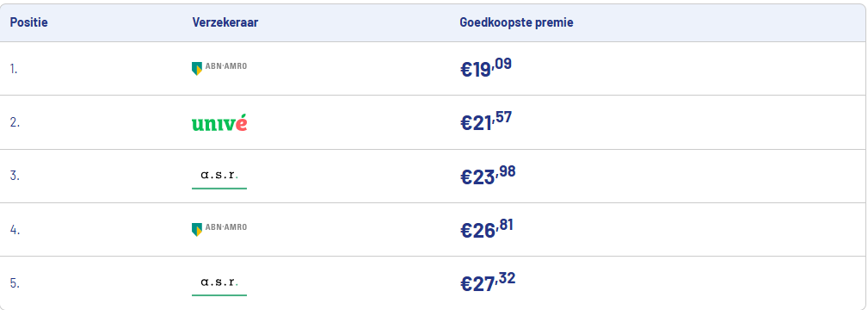868x310 pixels.
Task: Click the Univé logo in row 2
Action: 219,123
